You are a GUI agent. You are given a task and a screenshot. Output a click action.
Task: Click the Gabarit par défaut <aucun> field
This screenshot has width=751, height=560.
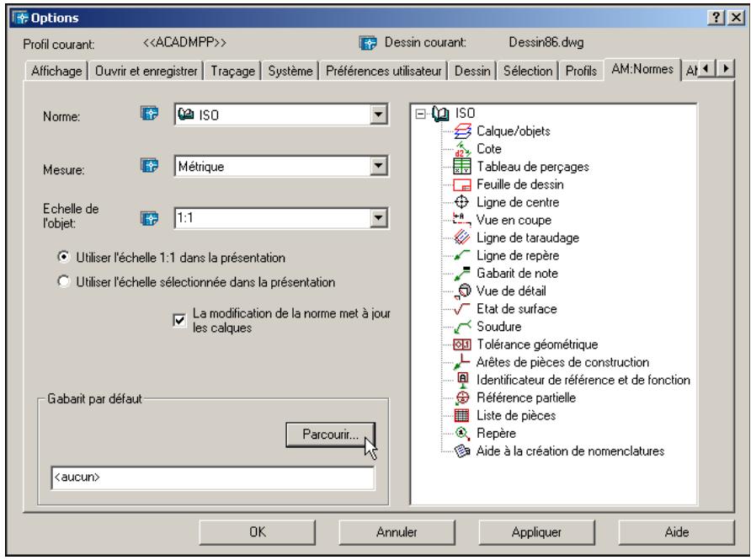click(x=213, y=477)
